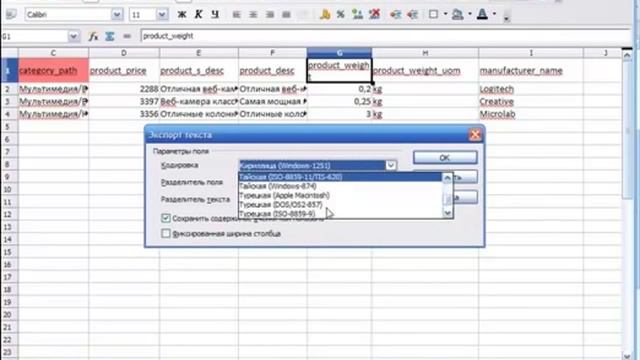Click the product_price header cell
640x360 pixels.
point(124,71)
